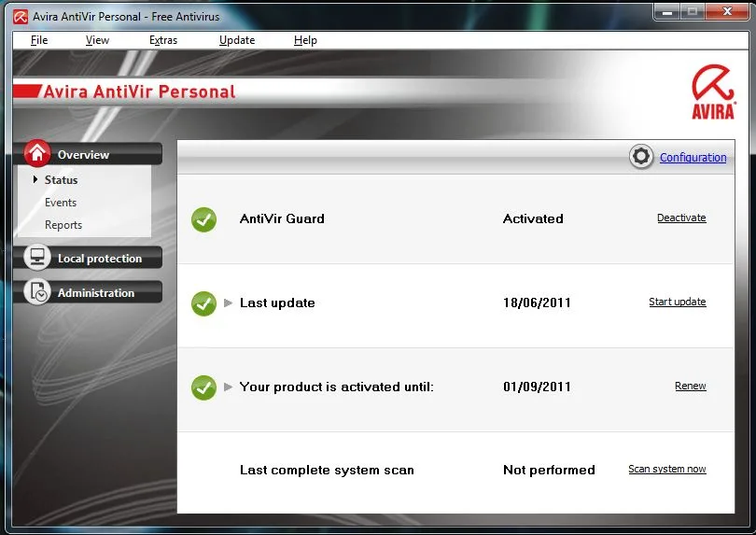This screenshot has width=756, height=535.
Task: Click the Scan system now link
Action: [x=666, y=469]
